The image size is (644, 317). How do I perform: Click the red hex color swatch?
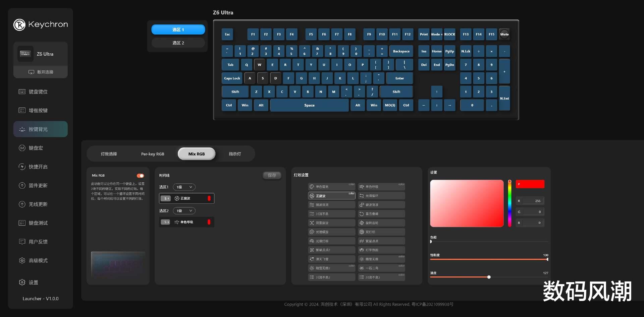click(530, 184)
